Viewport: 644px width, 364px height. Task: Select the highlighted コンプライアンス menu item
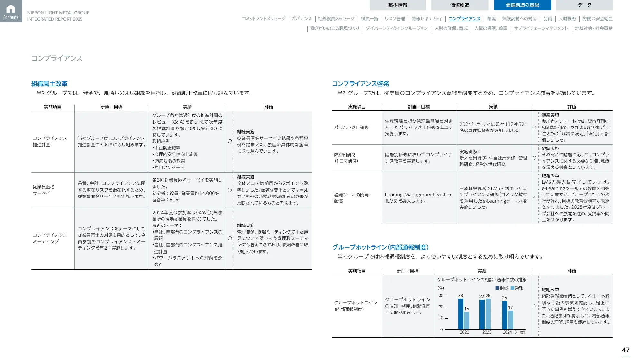pos(465,19)
